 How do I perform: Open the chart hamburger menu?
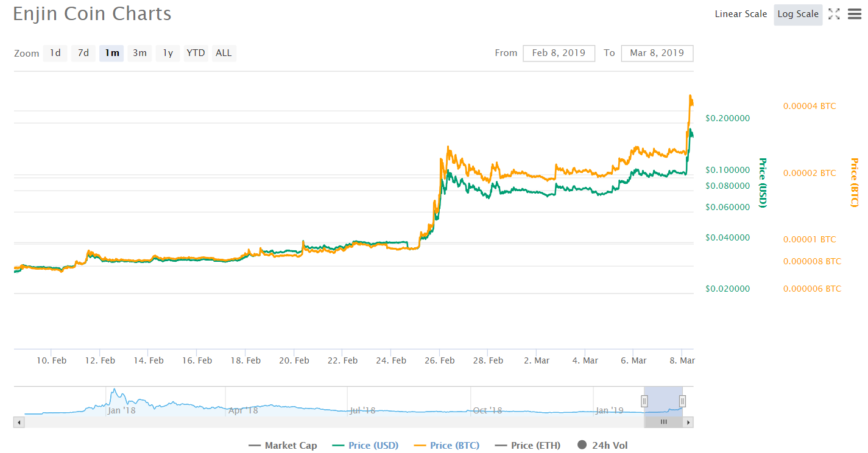(854, 14)
